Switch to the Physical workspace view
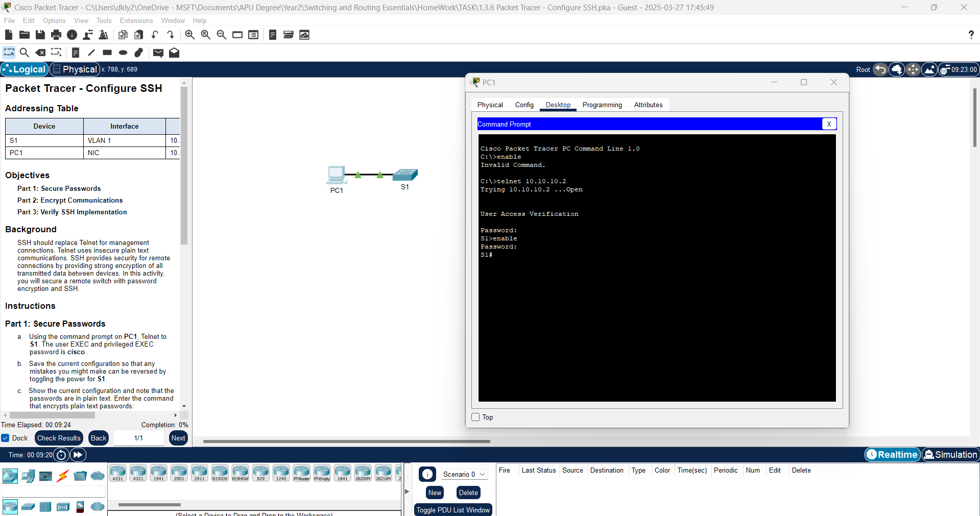The height and width of the screenshot is (516, 980). click(75, 69)
